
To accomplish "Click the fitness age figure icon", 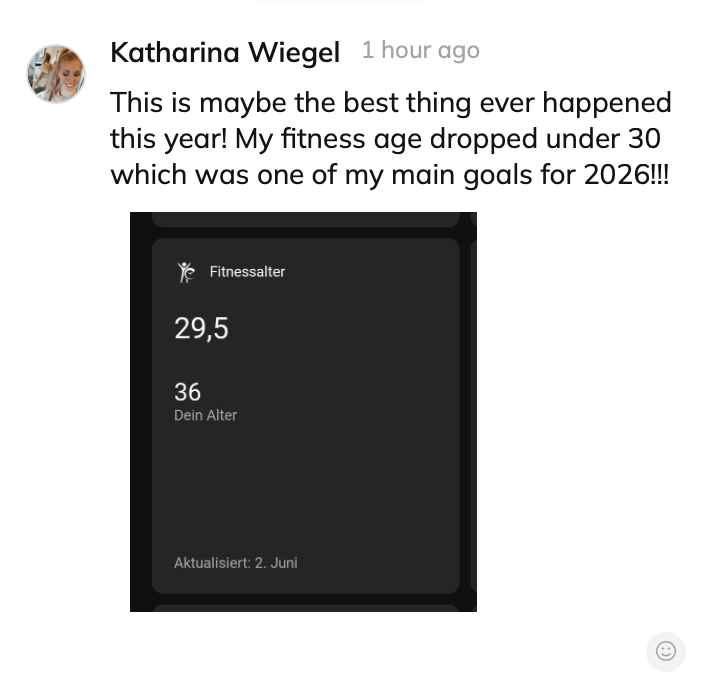I will pos(186,272).
